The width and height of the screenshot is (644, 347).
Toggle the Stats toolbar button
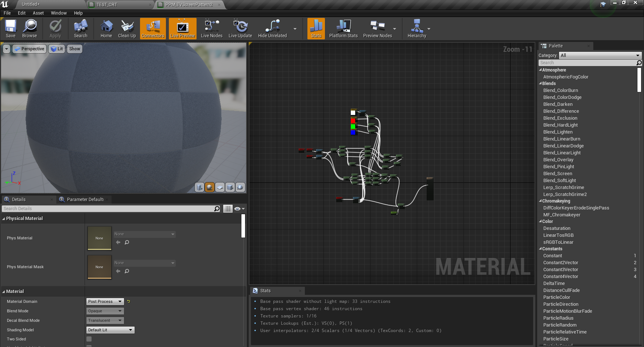pyautogui.click(x=316, y=28)
